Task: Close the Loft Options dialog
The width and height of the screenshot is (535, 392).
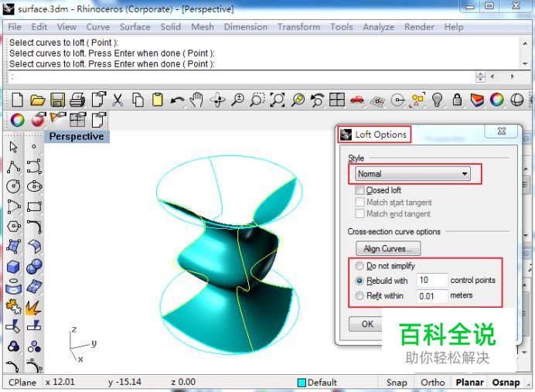Action: tap(502, 131)
